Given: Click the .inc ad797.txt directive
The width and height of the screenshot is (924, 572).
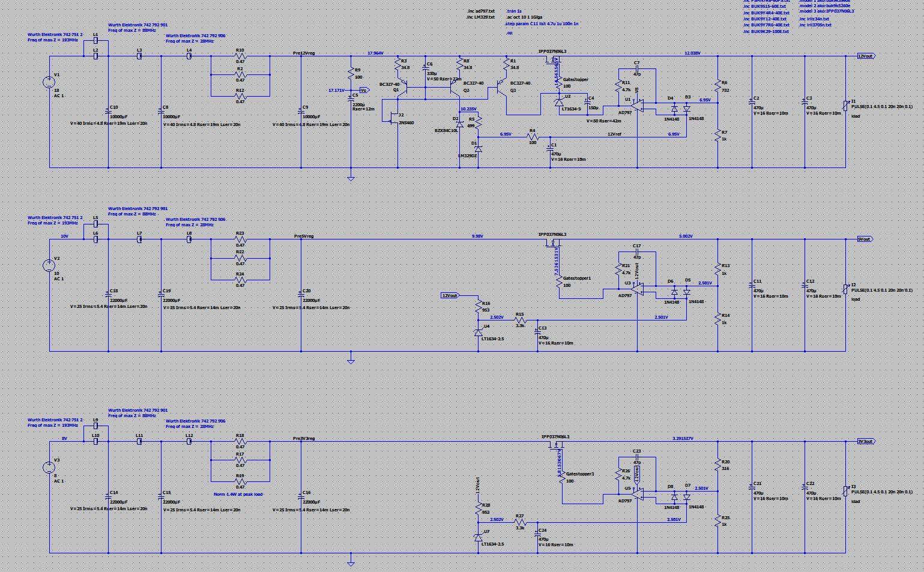Looking at the screenshot, I should [x=481, y=11].
